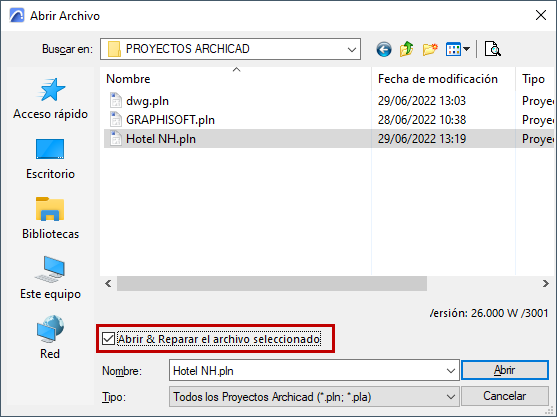Image resolution: width=557 pixels, height=417 pixels.
Task: Click the dwg.pln file icon
Action: pos(116,101)
